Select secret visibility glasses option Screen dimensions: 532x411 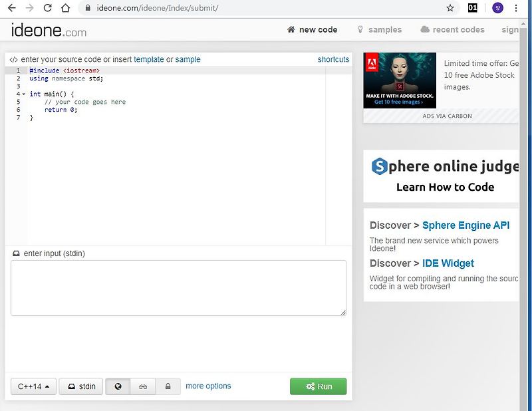click(x=143, y=386)
